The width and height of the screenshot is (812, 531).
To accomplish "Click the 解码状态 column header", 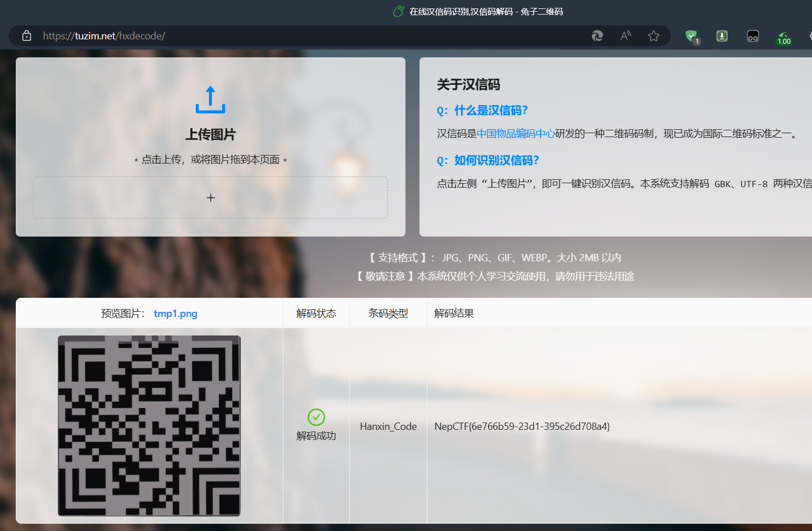I will tap(316, 313).
